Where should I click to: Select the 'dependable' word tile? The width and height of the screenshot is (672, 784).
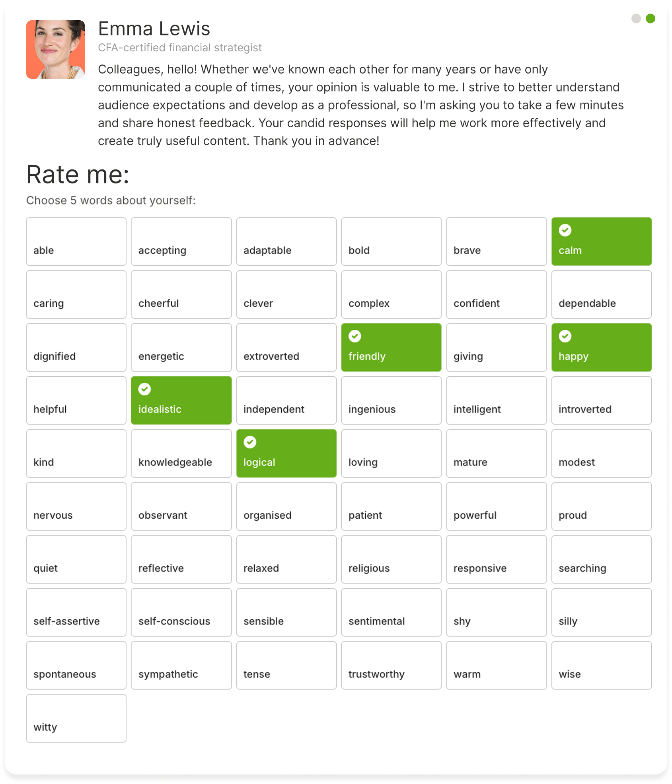pyautogui.click(x=601, y=294)
